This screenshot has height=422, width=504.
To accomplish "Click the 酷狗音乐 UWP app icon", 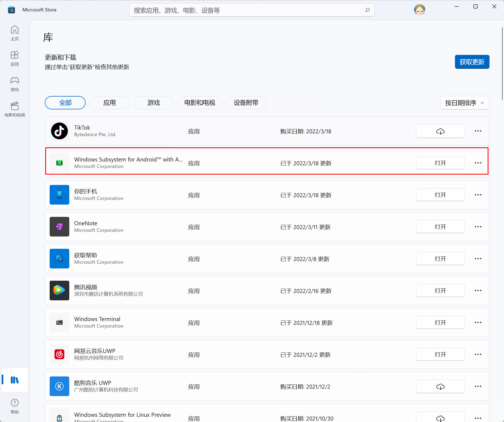I will coord(59,386).
